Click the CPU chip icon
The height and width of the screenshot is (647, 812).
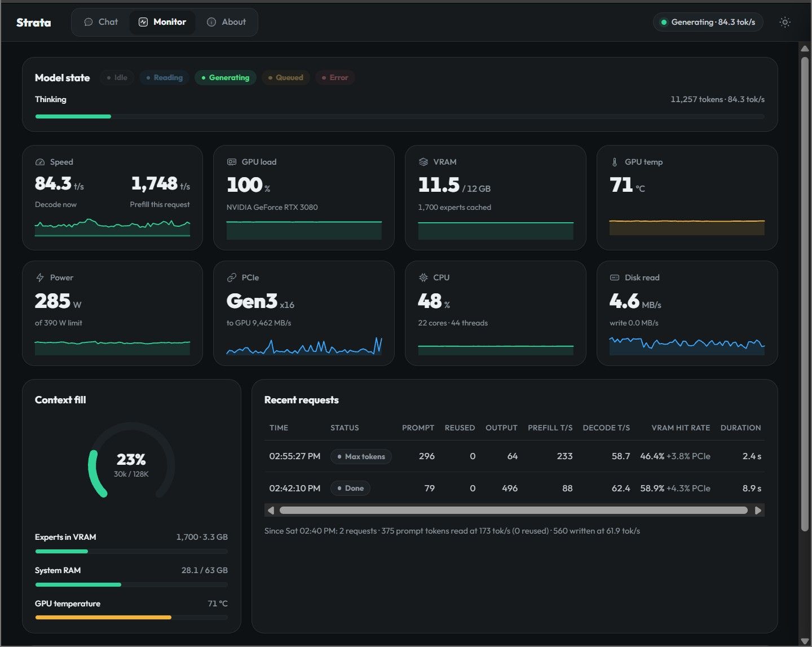coord(423,278)
